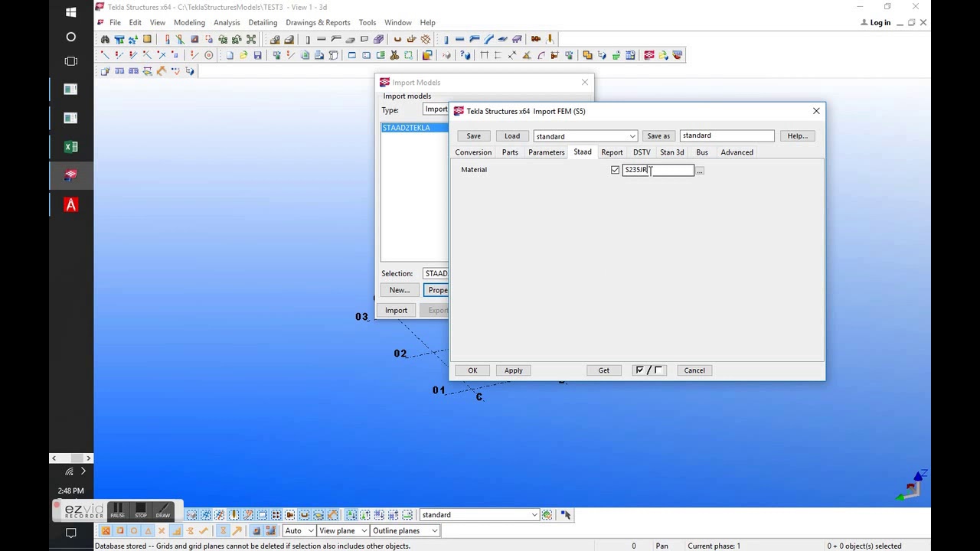Click the binoculars Find icon in top toolbar
The height and width of the screenshot is (551, 980).
[x=104, y=38]
